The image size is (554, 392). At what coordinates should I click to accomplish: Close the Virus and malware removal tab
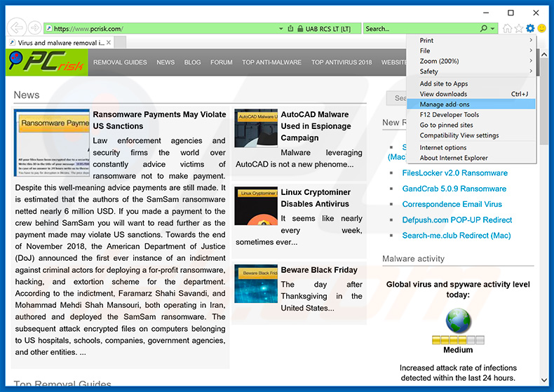109,42
